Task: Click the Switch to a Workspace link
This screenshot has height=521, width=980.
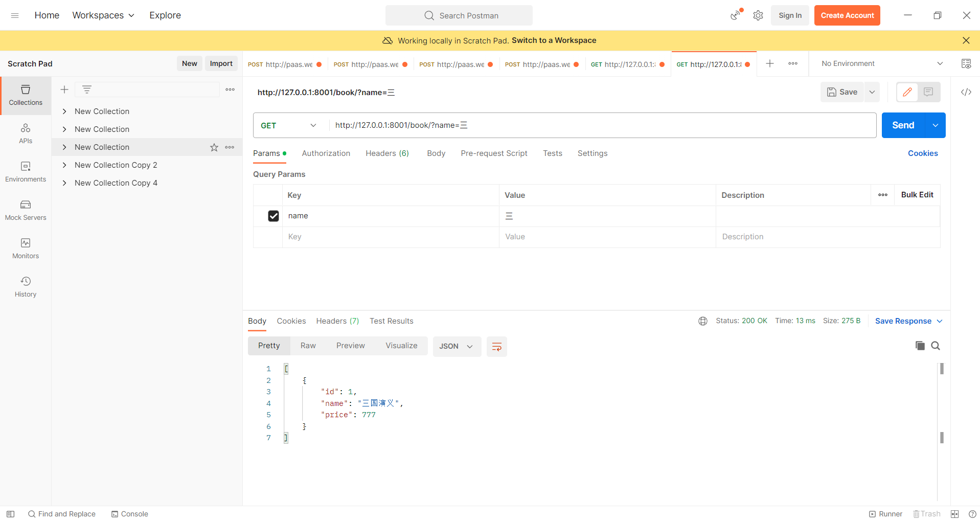Action: click(554, 40)
